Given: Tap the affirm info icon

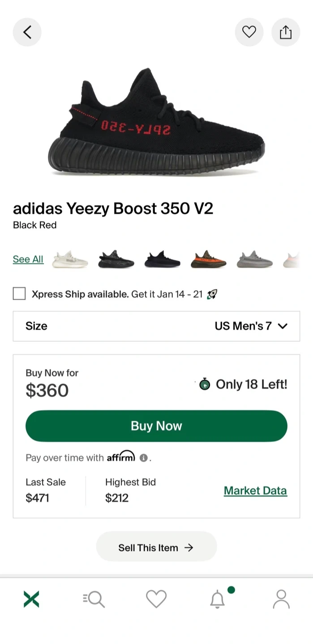Looking at the screenshot, I should pos(143,458).
